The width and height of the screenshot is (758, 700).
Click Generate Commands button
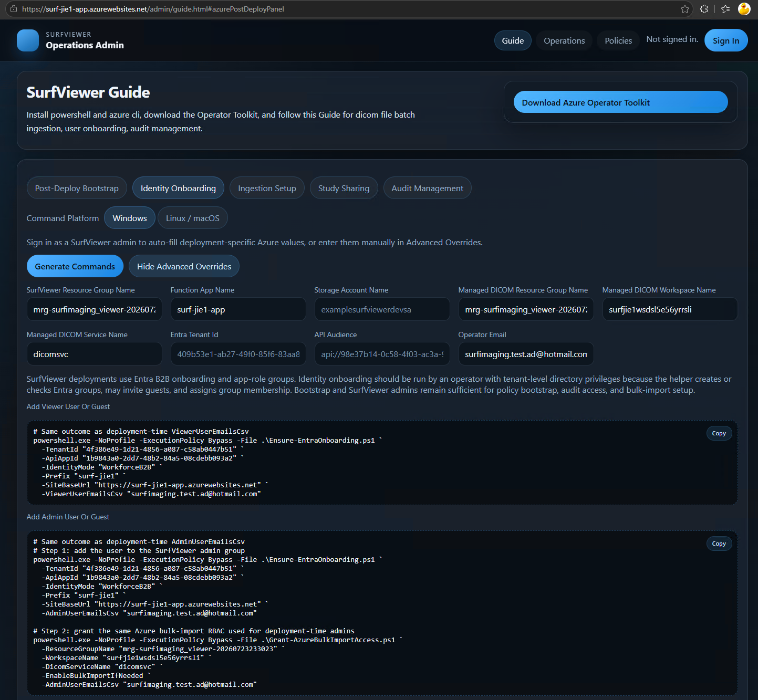[75, 266]
